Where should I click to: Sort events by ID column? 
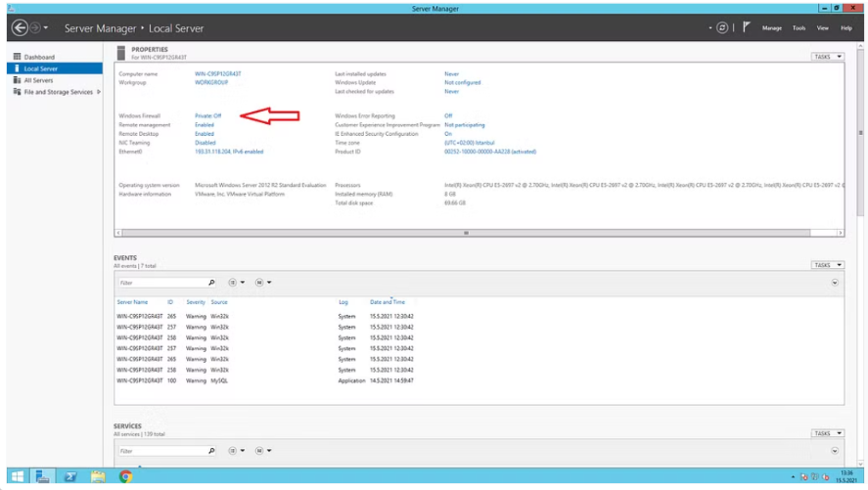coord(170,302)
